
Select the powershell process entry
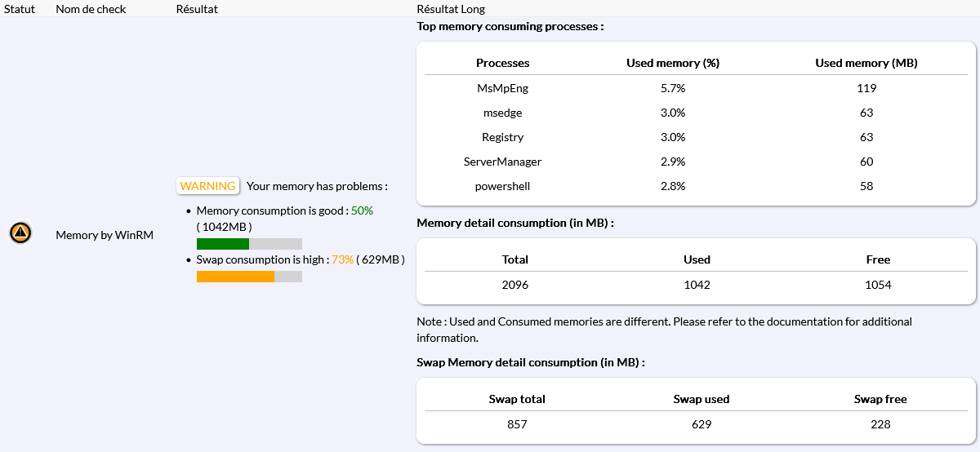coord(502,186)
